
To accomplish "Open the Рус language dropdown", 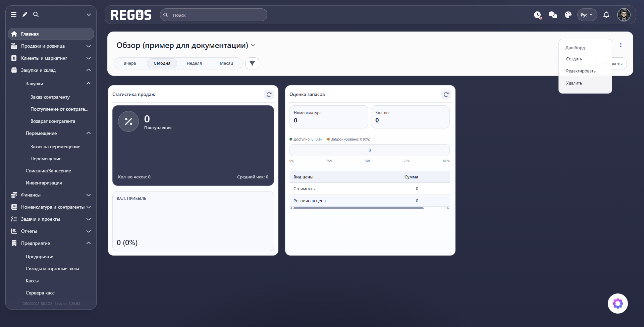I will pos(587,15).
